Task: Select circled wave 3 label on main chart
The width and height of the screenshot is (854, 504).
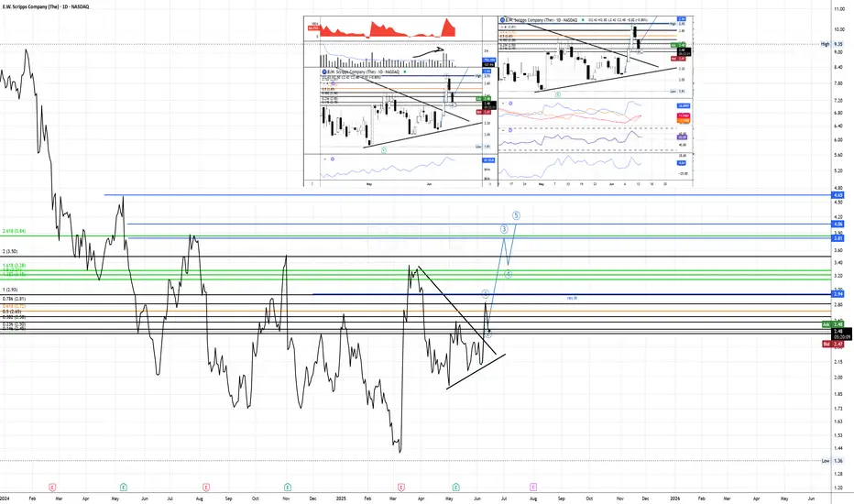Action: point(504,229)
